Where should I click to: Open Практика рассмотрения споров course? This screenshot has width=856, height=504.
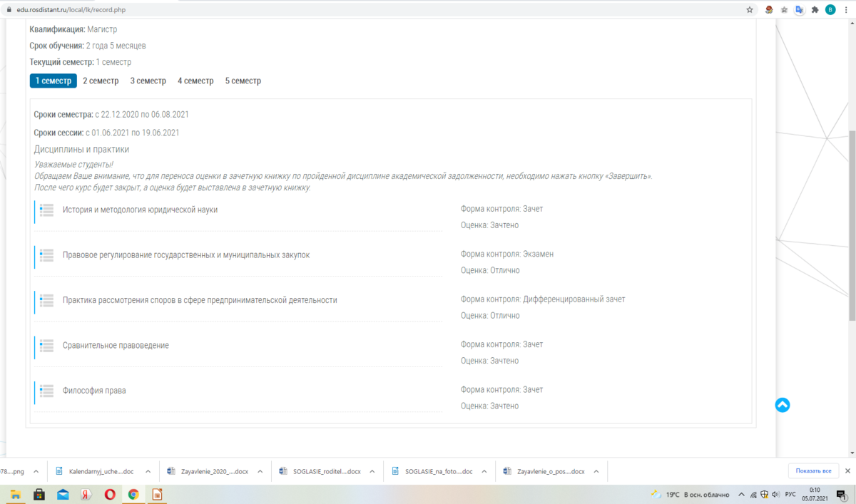coord(200,300)
